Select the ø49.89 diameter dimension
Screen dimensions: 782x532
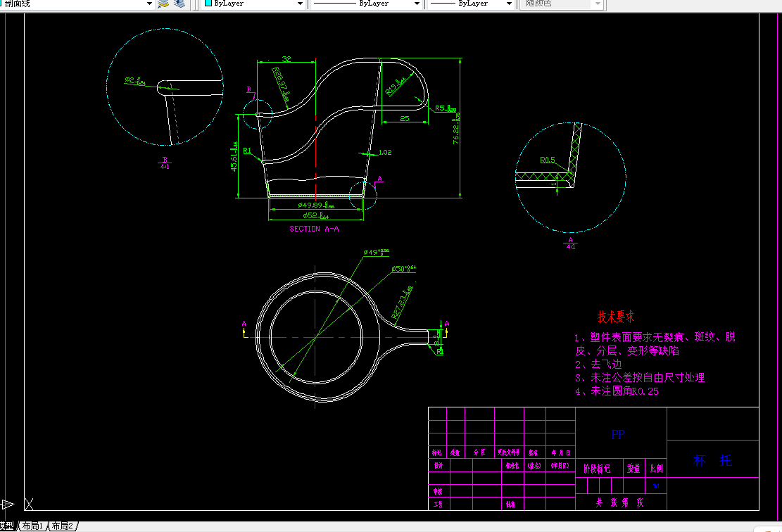pyautogui.click(x=316, y=205)
